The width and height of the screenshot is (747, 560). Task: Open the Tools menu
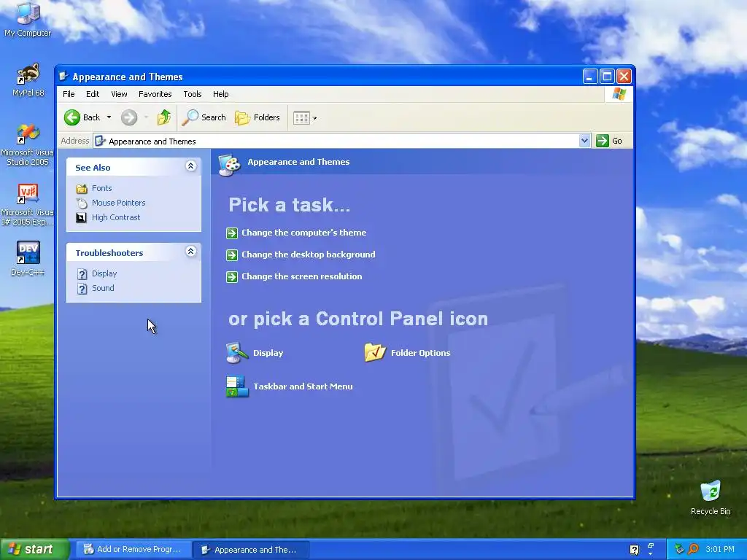193,94
